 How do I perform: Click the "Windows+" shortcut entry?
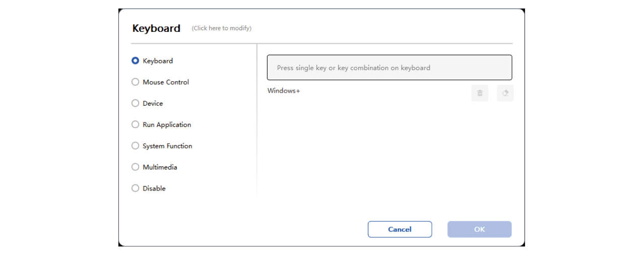coord(284,91)
